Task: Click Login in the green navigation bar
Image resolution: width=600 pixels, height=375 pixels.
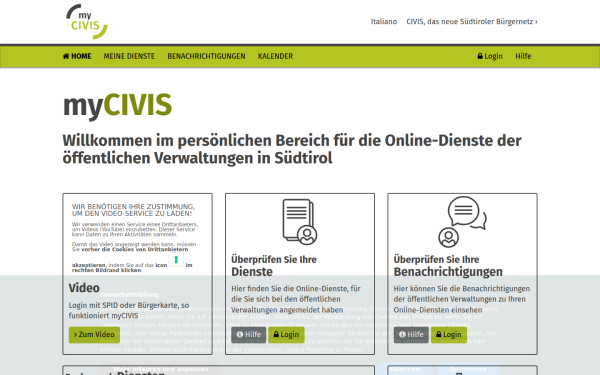Action: tap(490, 56)
